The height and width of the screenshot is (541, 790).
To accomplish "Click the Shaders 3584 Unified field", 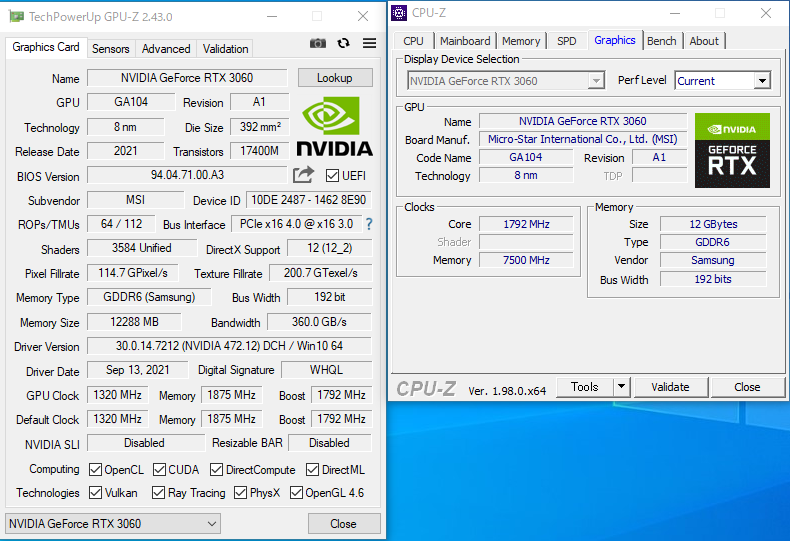I will (x=142, y=248).
